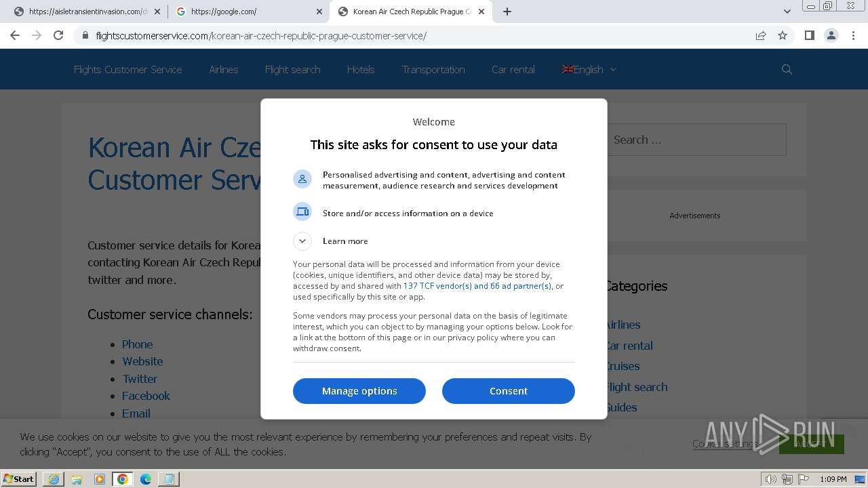Open Microsoft Edge from taskbar
This screenshot has height=488, width=868.
pos(146,479)
